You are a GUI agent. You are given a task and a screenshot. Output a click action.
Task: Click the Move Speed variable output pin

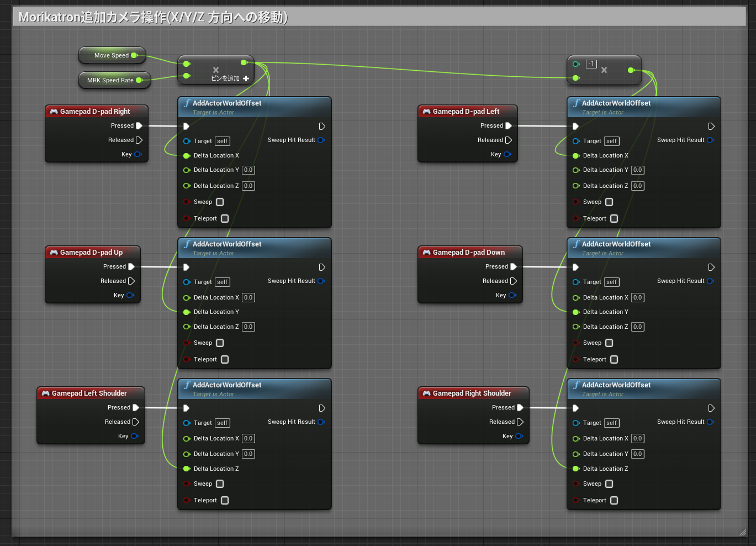(134, 55)
